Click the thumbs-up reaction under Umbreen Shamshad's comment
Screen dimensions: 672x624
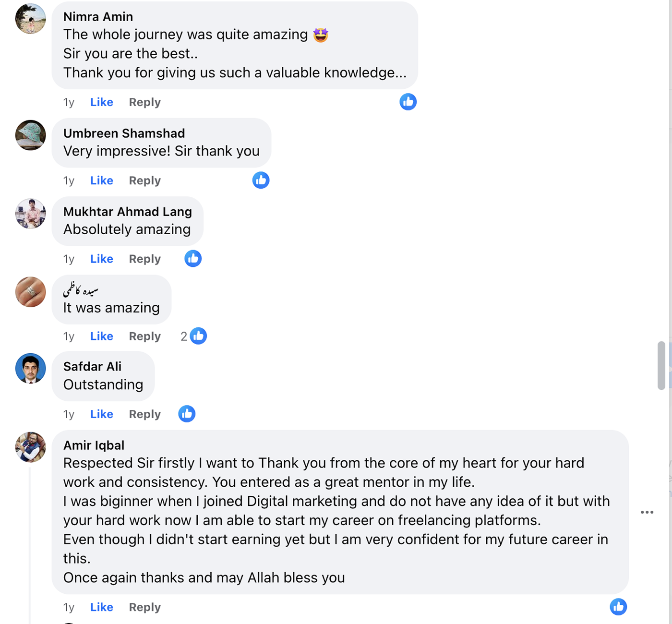(261, 180)
